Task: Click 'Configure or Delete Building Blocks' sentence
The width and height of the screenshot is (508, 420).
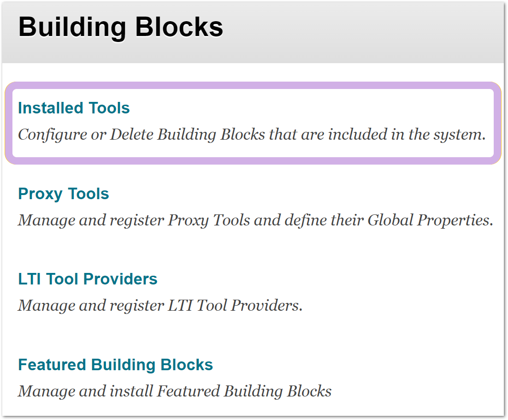Action: (x=252, y=135)
